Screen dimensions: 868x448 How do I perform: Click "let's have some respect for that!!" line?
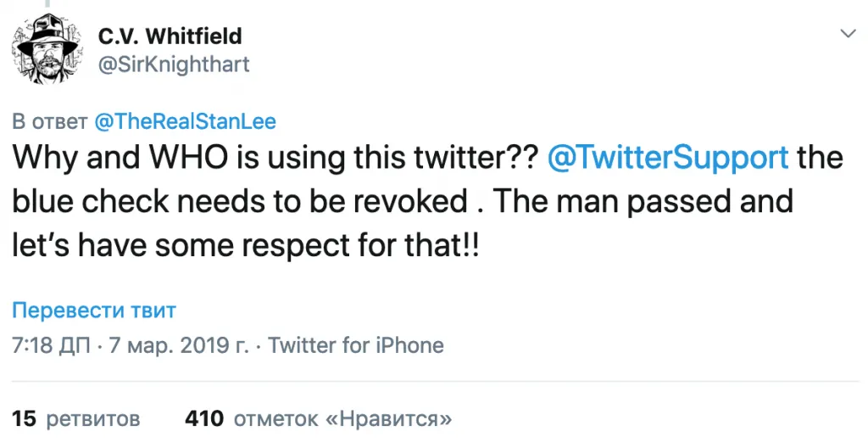click(x=246, y=246)
